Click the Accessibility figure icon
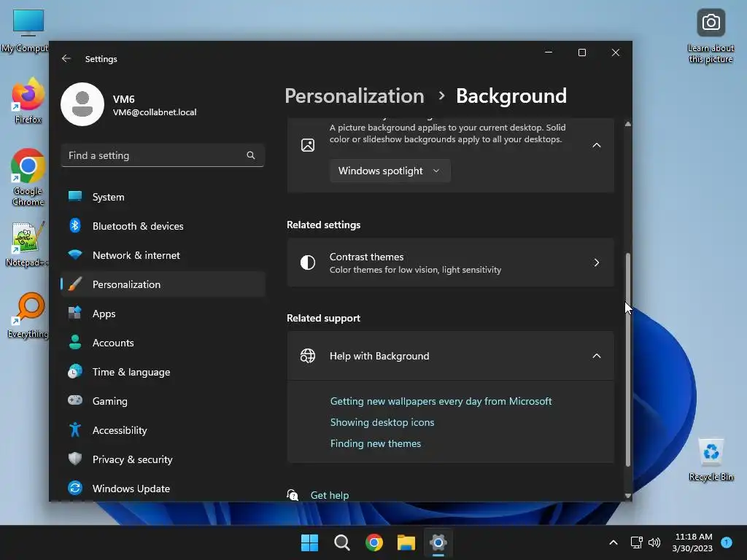Viewport: 747px width, 560px height. pos(75,429)
